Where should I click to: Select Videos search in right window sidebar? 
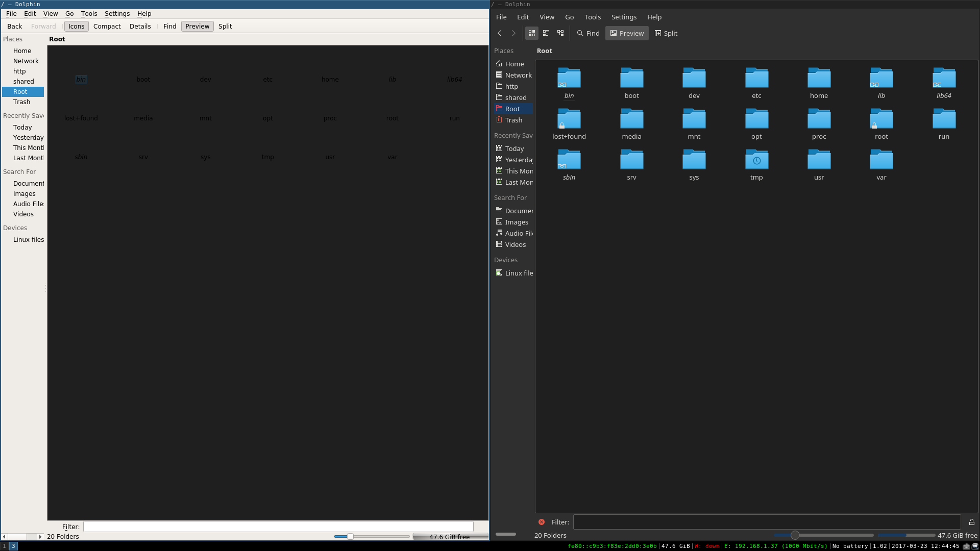(514, 244)
